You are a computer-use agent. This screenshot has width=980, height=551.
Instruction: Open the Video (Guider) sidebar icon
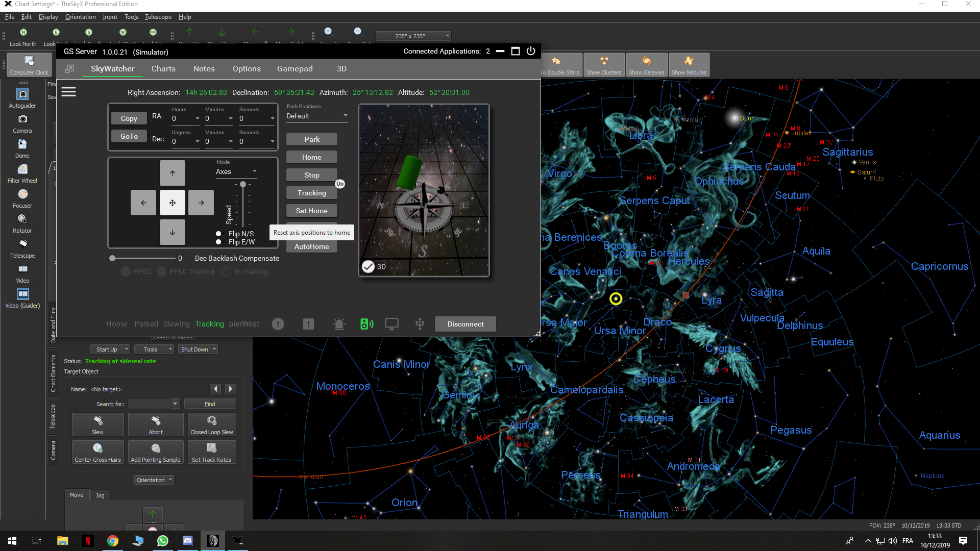22,294
